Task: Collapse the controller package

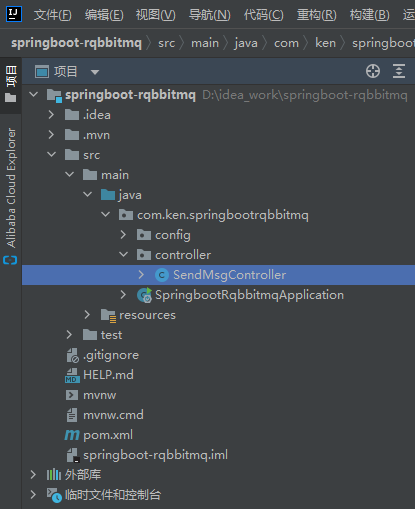Action: tap(123, 254)
